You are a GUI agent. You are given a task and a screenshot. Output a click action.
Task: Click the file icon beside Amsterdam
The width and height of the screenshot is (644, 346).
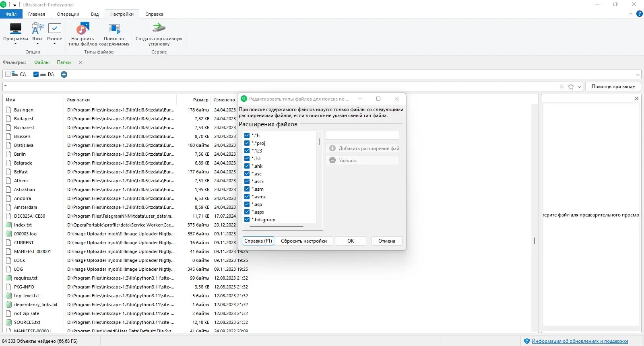8,207
